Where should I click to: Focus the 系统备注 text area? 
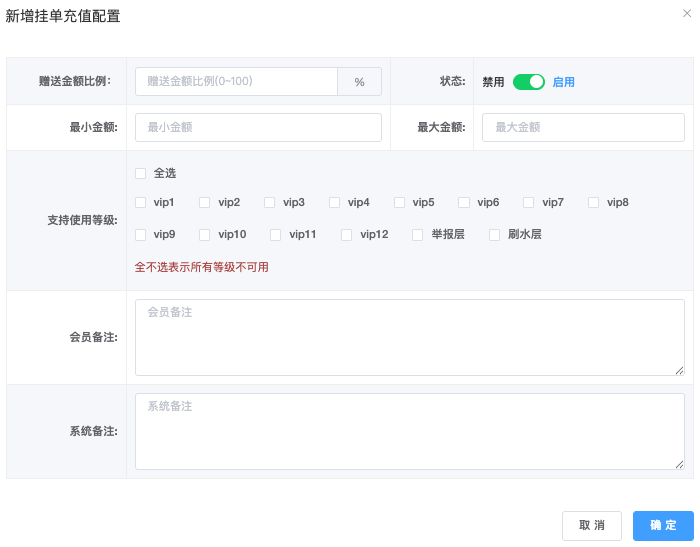coord(409,431)
